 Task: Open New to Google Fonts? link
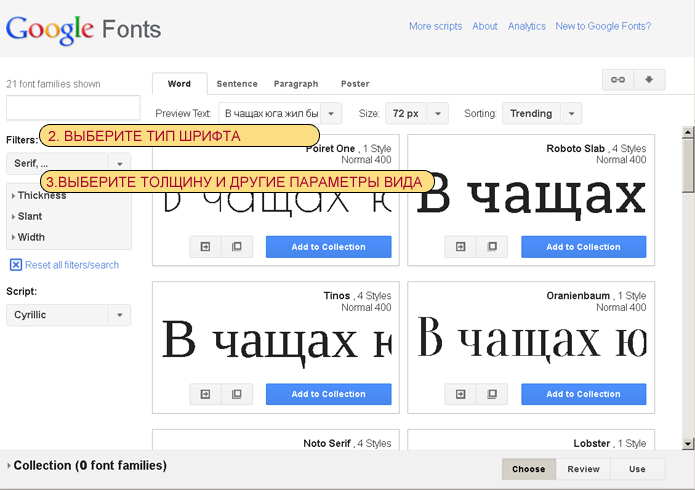(x=603, y=26)
